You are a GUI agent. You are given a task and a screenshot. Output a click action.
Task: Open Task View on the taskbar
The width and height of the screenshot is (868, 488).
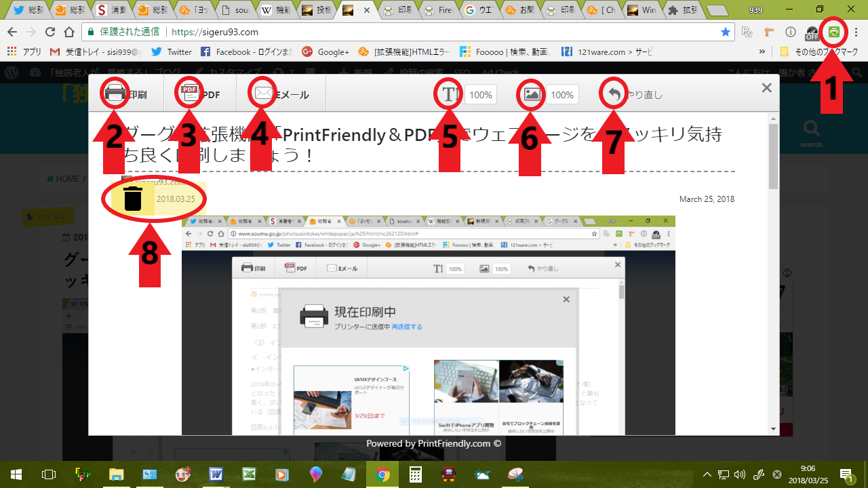click(x=48, y=474)
